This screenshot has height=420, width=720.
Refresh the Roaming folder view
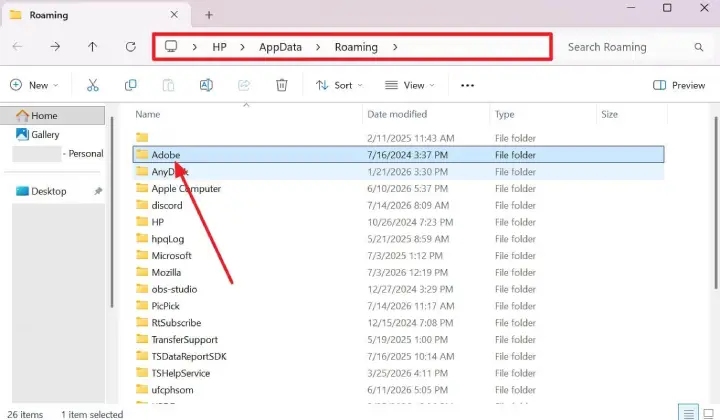[x=130, y=46]
